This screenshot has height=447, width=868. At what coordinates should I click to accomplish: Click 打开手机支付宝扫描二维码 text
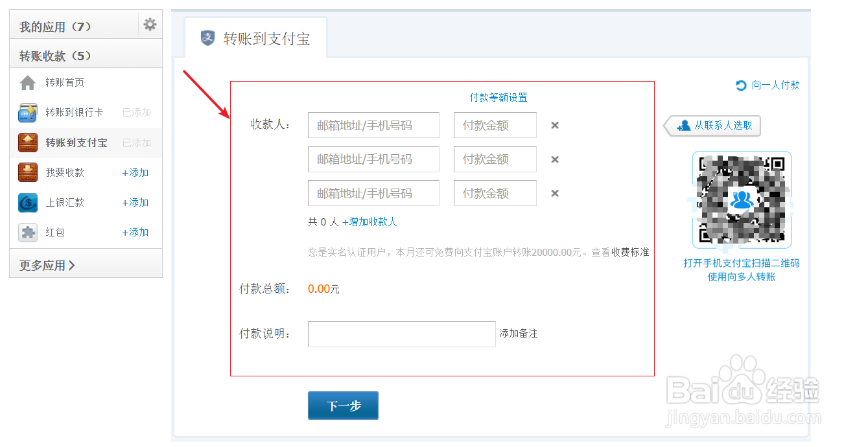742,263
